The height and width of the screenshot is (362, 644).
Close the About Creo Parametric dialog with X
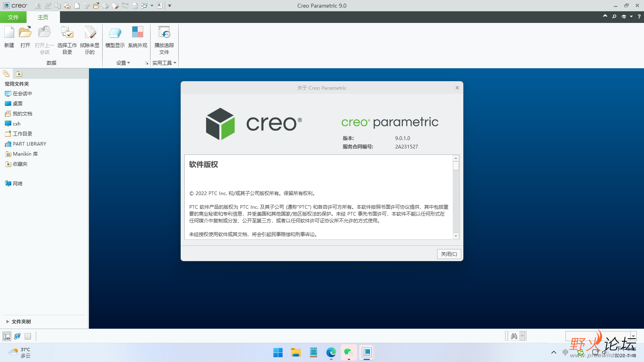click(x=457, y=88)
